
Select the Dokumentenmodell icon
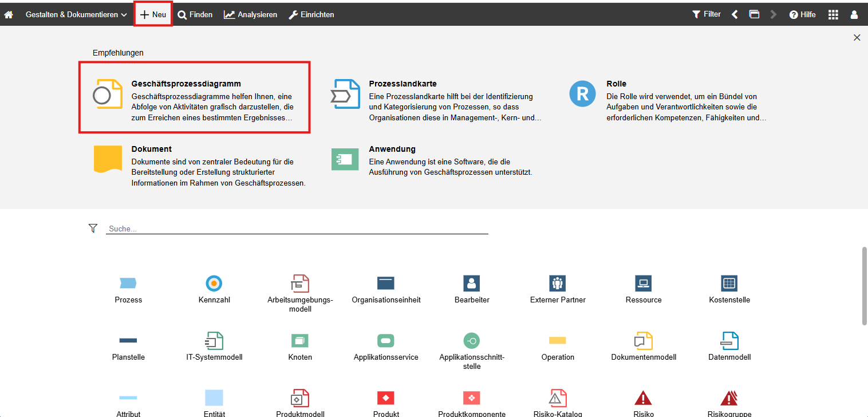point(643,340)
